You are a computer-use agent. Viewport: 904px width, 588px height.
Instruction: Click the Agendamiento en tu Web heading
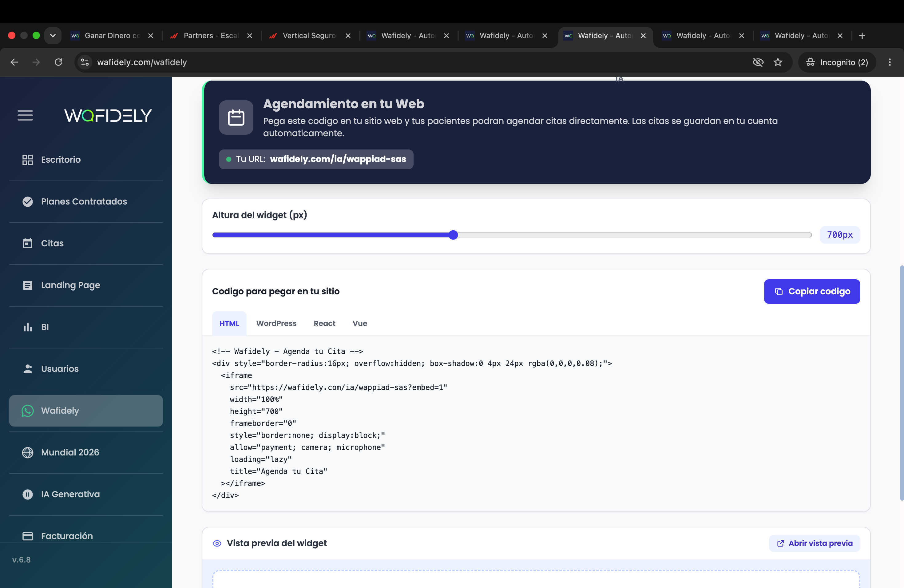(343, 104)
